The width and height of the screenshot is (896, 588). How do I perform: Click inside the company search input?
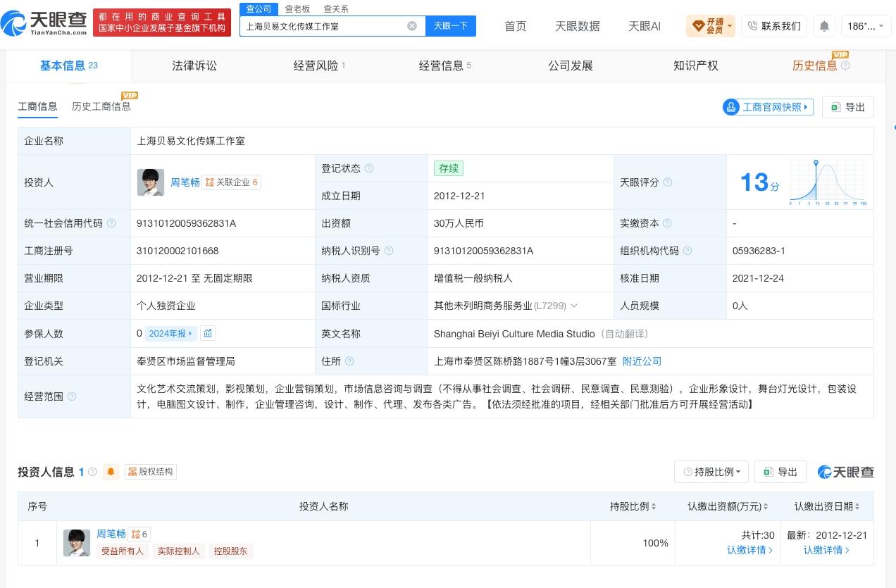tap(323, 26)
